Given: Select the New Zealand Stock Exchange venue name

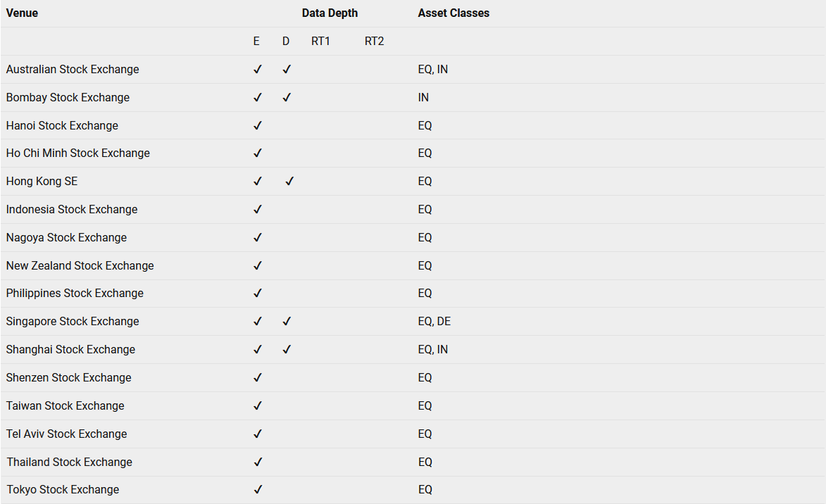Looking at the screenshot, I should pos(80,265).
